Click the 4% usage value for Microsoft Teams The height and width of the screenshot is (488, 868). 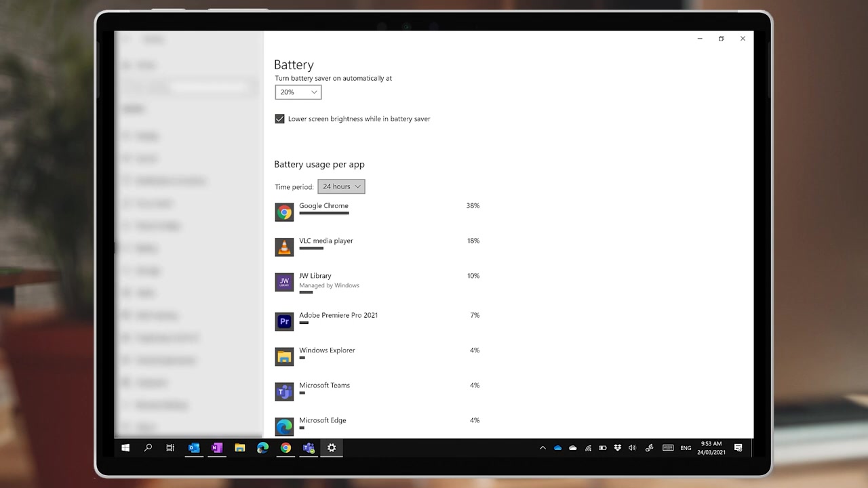coord(475,385)
